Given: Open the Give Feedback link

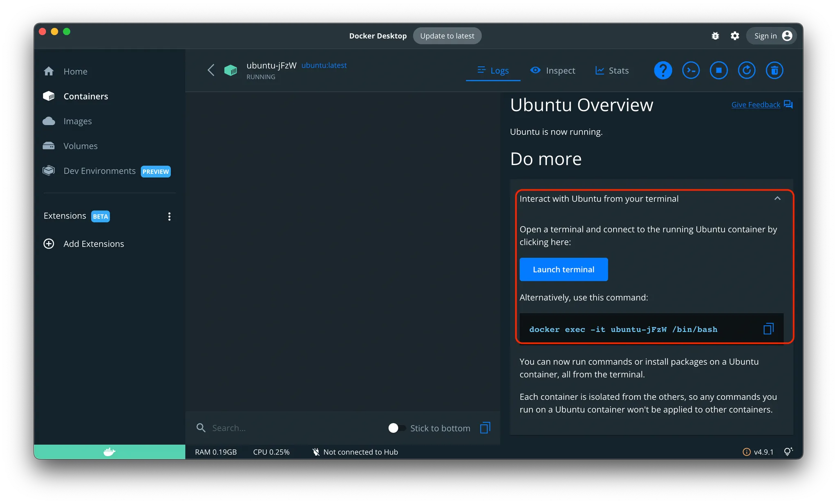Looking at the screenshot, I should 756,105.
